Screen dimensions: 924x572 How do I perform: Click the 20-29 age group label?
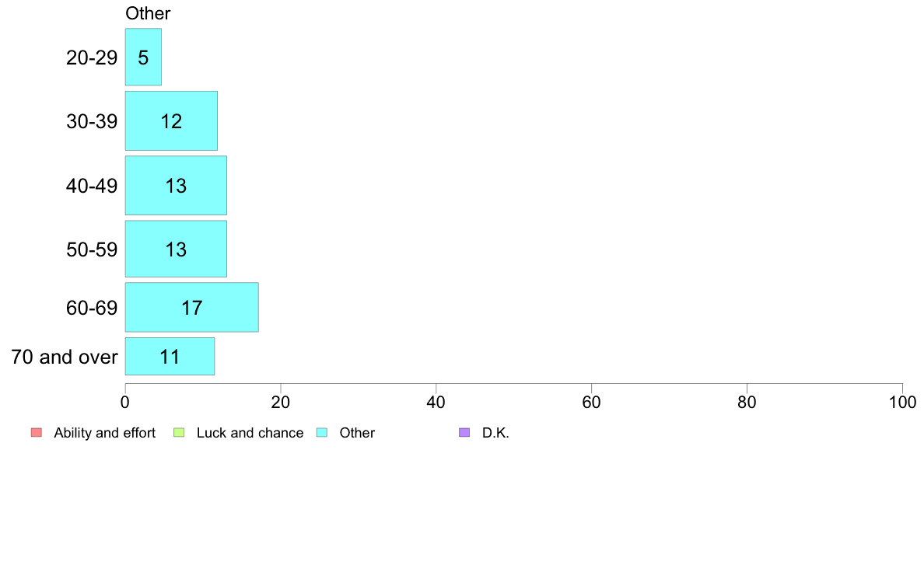coord(92,58)
